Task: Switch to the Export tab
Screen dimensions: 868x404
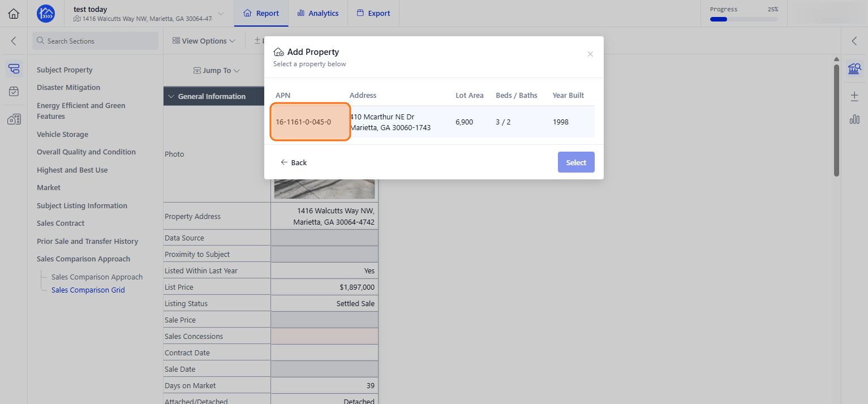Action: pos(373,14)
